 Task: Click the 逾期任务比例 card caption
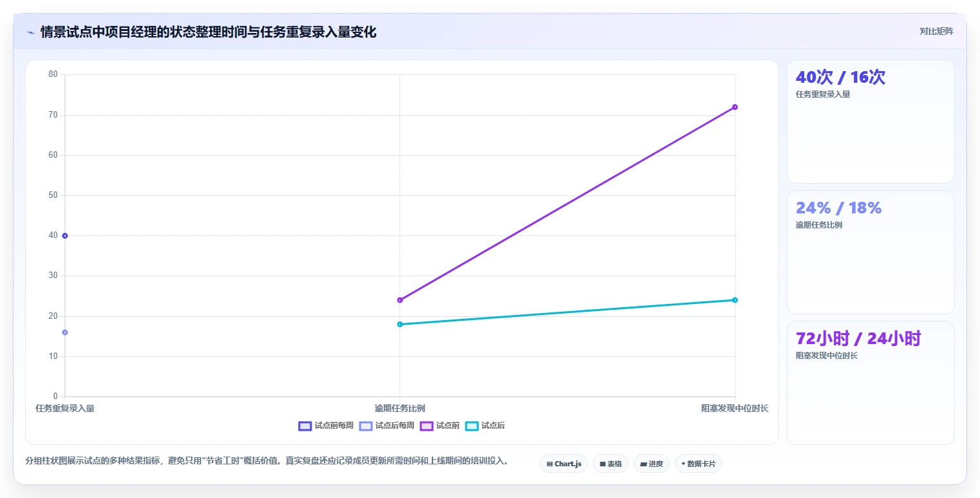tap(818, 225)
